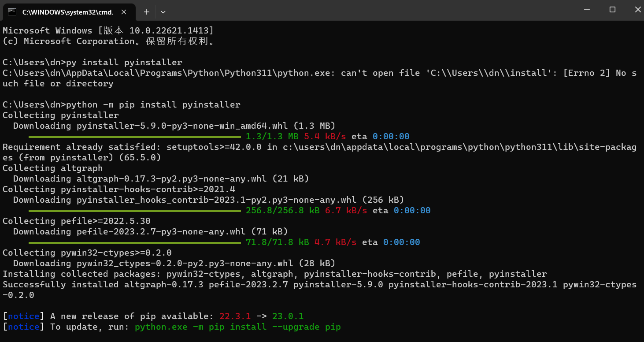Expand the new tab profile dropdown

[x=163, y=12]
